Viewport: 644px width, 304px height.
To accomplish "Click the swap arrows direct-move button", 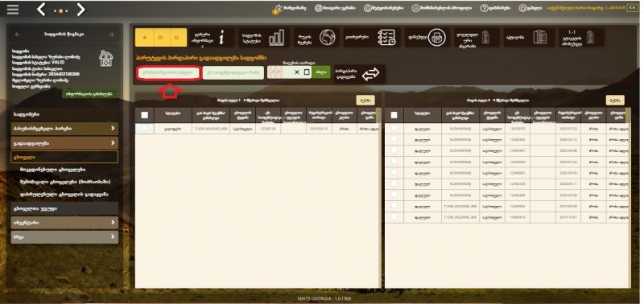I will 371,74.
